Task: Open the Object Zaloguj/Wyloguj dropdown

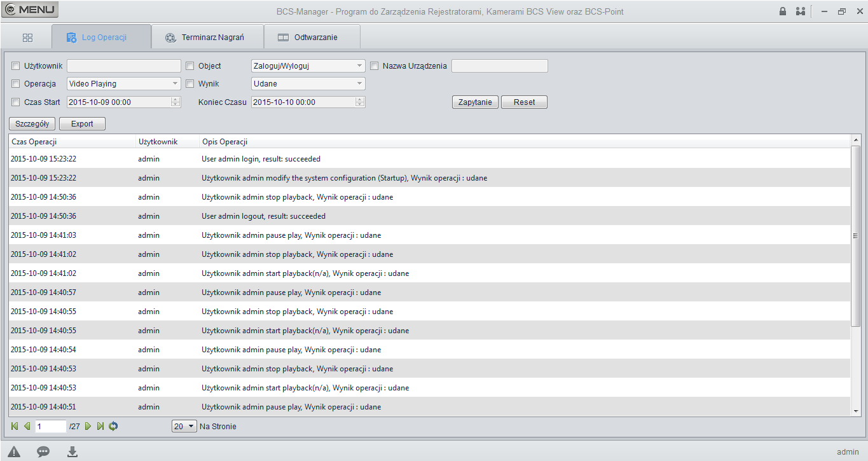Action: (x=308, y=65)
